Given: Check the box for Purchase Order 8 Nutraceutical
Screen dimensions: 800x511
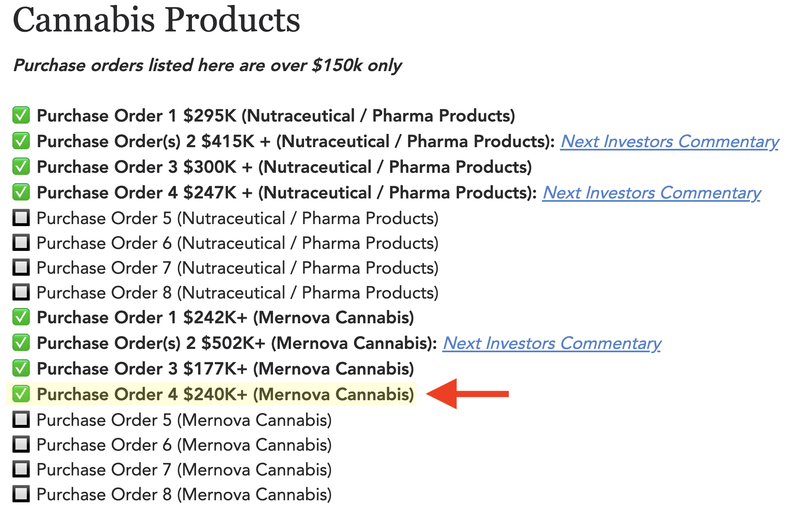Looking at the screenshot, I should pos(21,292).
